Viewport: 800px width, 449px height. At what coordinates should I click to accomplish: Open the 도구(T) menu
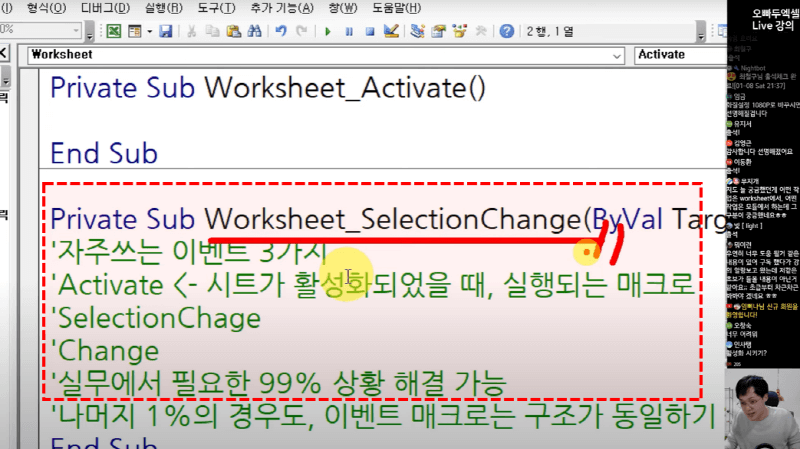(x=216, y=8)
